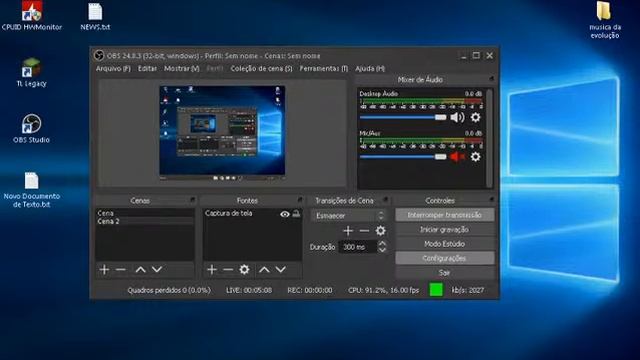The width and height of the screenshot is (640, 360).
Task: Add a new source in Fontes
Action: (211, 269)
